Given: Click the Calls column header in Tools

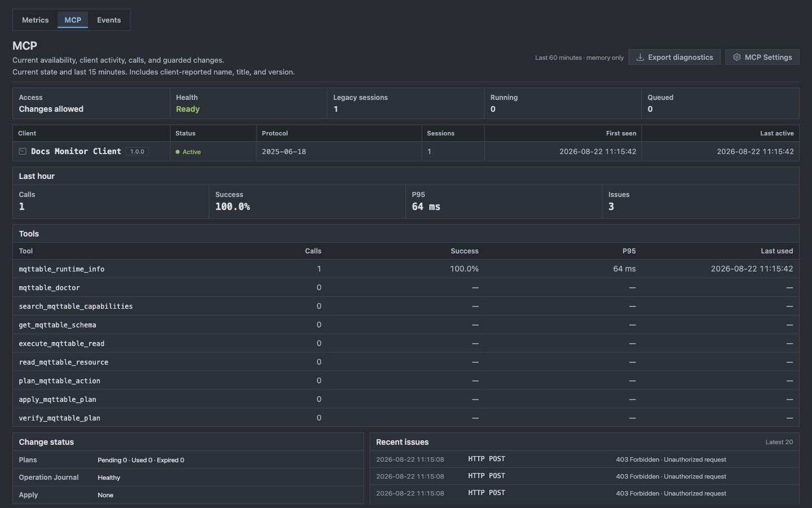Looking at the screenshot, I should (x=313, y=251).
